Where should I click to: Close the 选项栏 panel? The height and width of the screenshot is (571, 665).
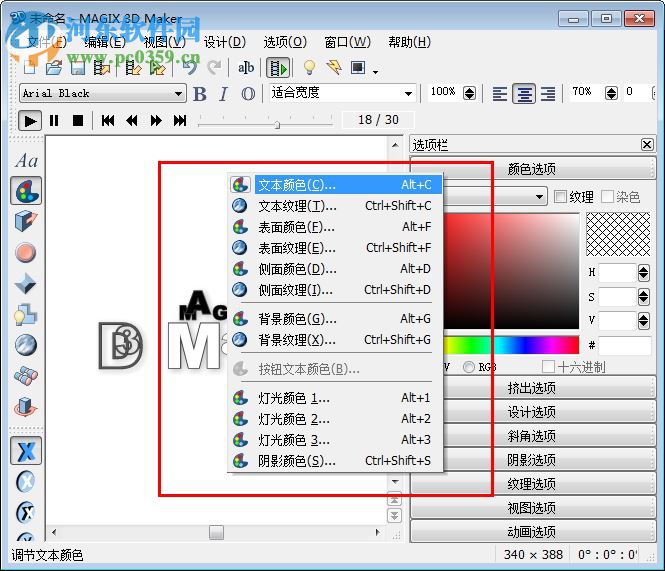(647, 145)
